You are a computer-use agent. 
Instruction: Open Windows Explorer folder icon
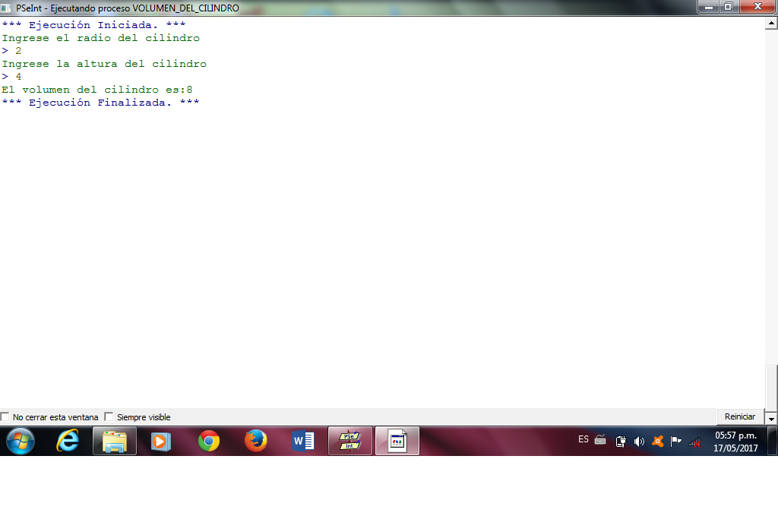coord(115,441)
